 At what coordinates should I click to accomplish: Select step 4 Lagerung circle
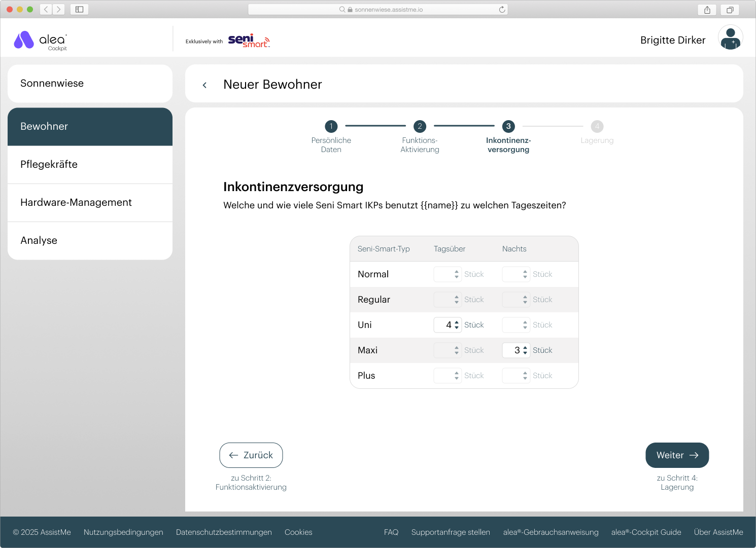[597, 126]
